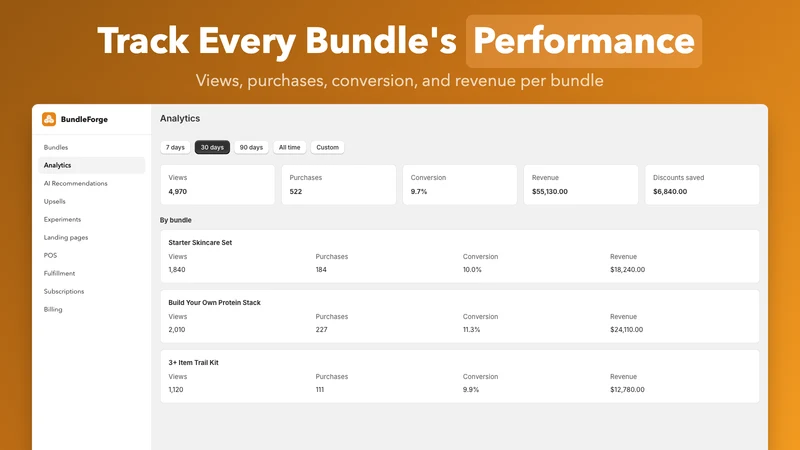Switch to the 90 days range
This screenshot has height=450, width=800.
pos(251,147)
